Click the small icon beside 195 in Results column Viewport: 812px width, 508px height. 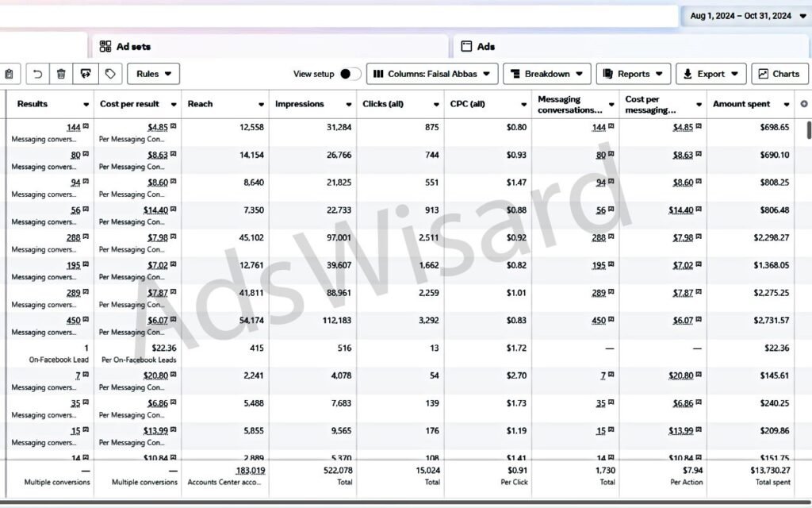86,264
